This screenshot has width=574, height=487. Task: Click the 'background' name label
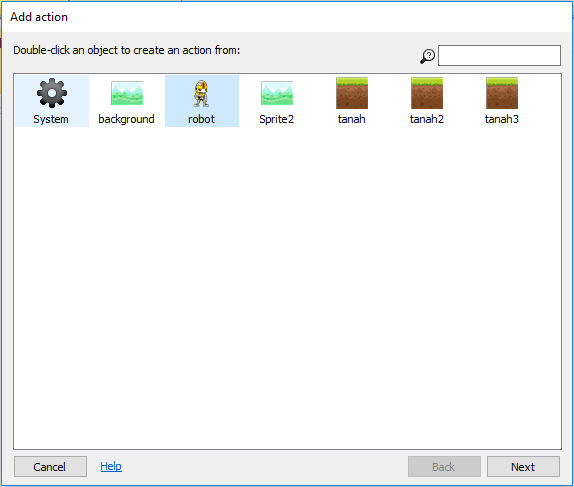tap(126, 119)
